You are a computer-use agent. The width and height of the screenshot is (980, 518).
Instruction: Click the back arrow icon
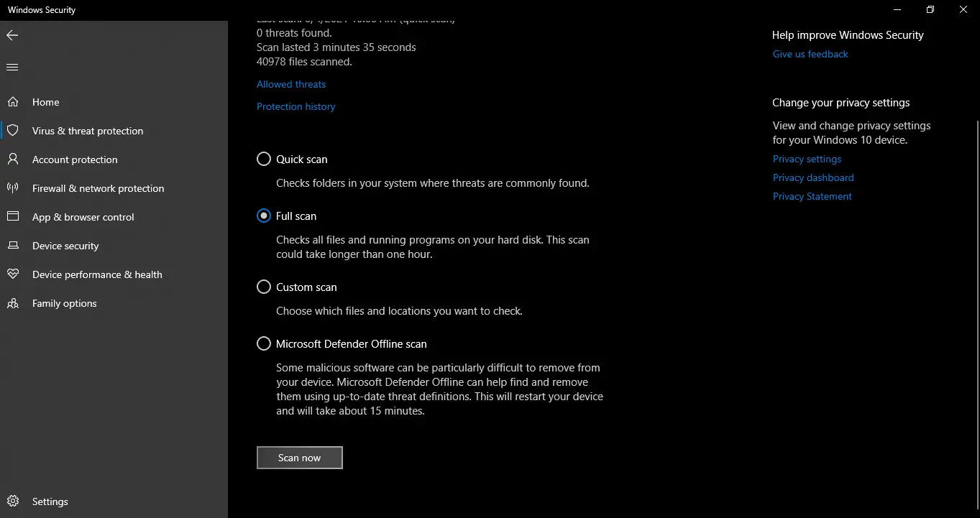point(12,35)
